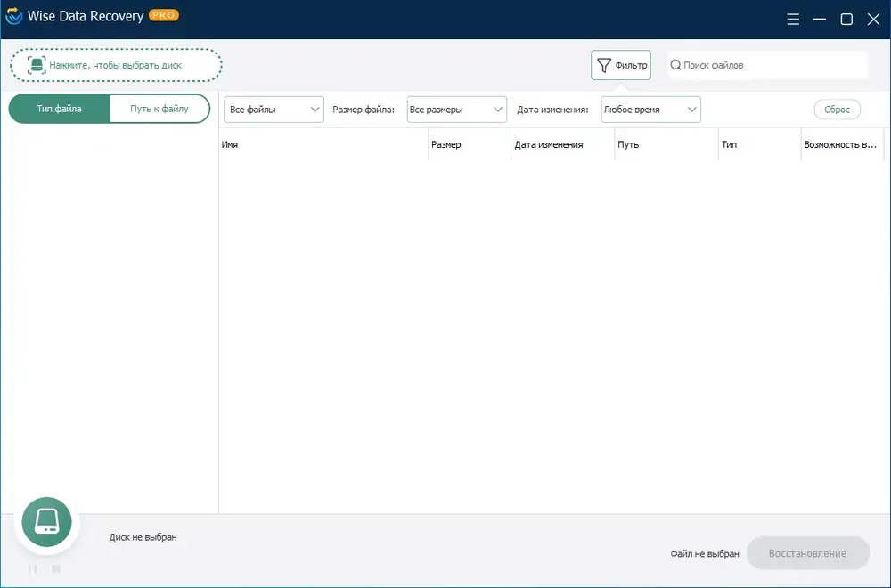Open the hamburger menu in title bar
This screenshot has width=891, height=588.
tap(793, 20)
